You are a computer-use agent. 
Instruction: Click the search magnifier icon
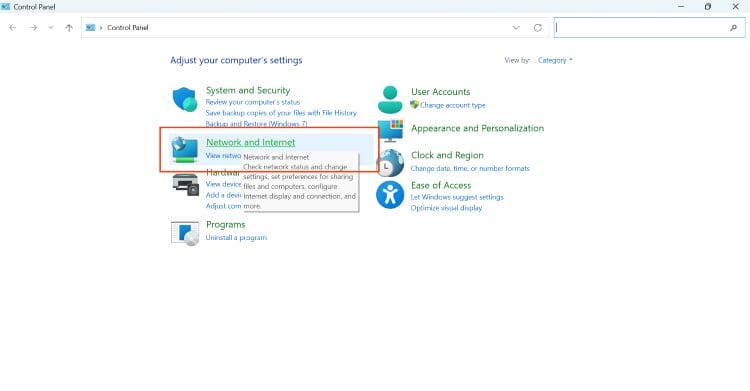coord(733,28)
